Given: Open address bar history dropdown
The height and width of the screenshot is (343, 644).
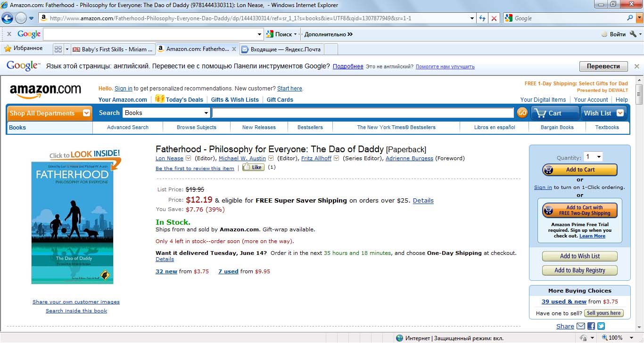Looking at the screenshot, I should (x=472, y=18).
